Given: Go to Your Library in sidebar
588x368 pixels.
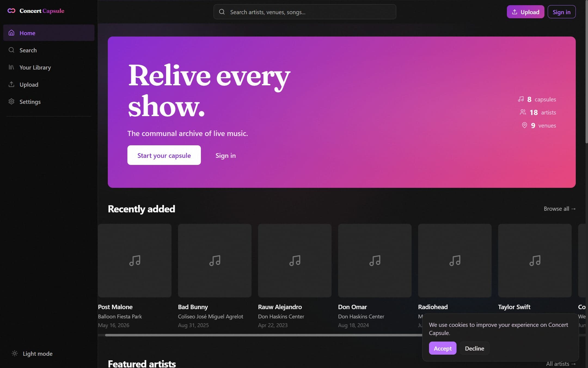Looking at the screenshot, I should pyautogui.click(x=49, y=67).
